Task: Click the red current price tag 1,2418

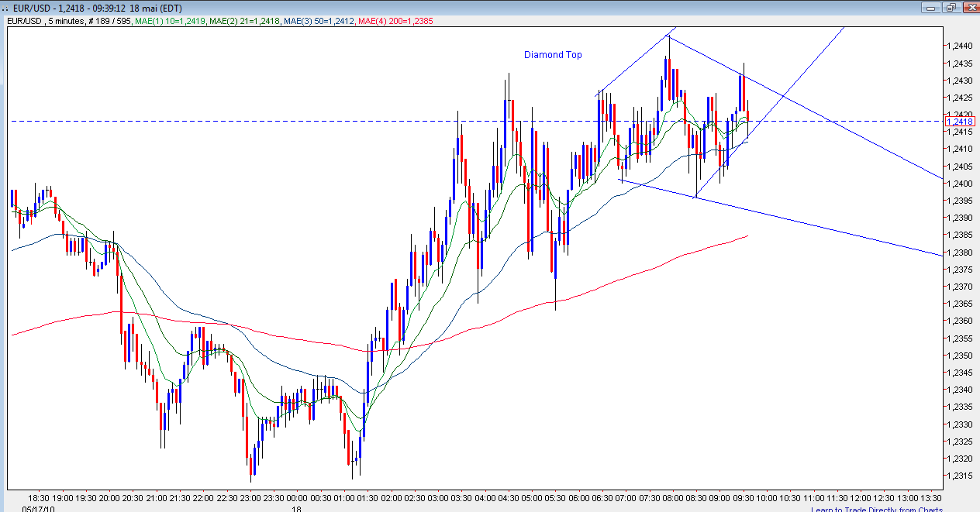Action: click(x=961, y=121)
